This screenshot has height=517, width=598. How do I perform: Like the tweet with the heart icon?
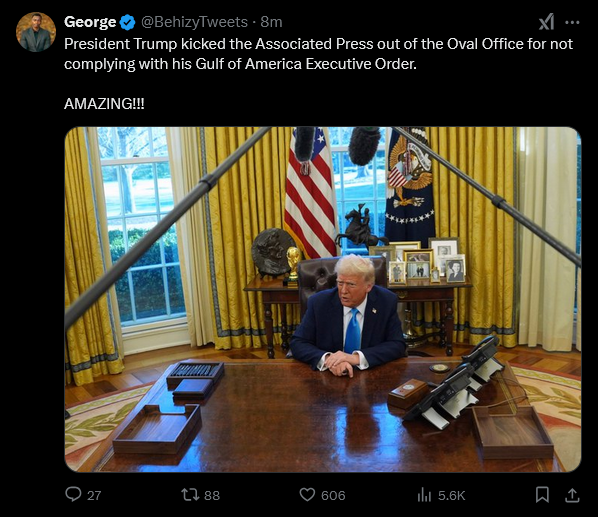[307, 495]
